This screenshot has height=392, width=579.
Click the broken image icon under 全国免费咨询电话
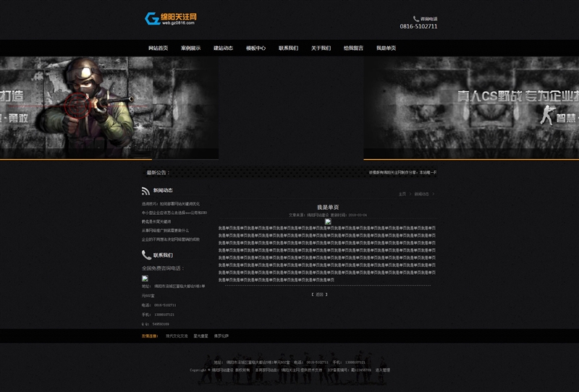[145, 278]
